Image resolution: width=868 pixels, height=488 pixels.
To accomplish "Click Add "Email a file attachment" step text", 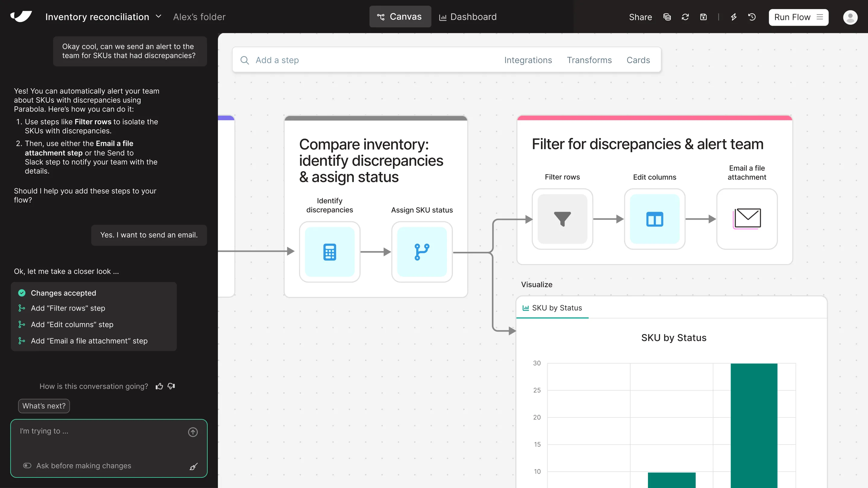I will (x=89, y=340).
